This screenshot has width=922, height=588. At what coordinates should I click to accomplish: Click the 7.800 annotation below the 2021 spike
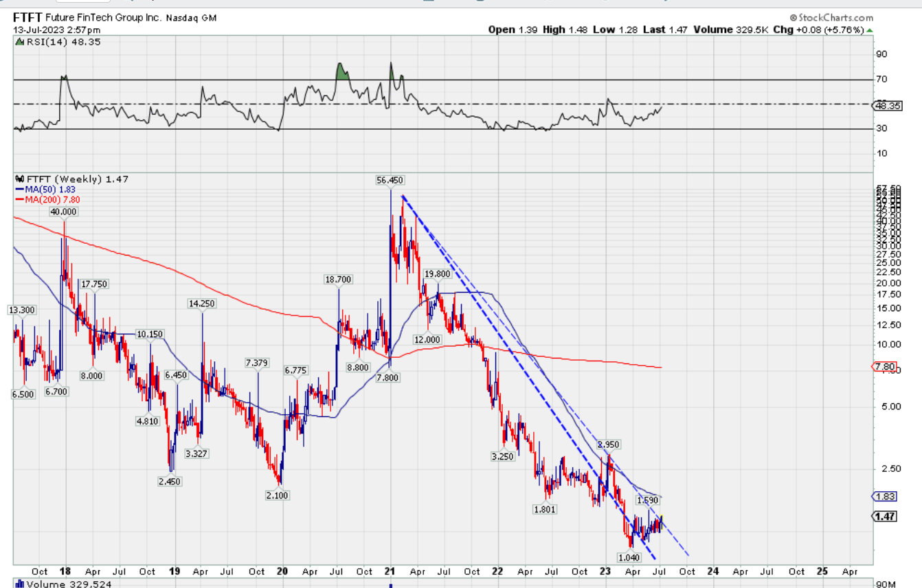[x=387, y=377]
